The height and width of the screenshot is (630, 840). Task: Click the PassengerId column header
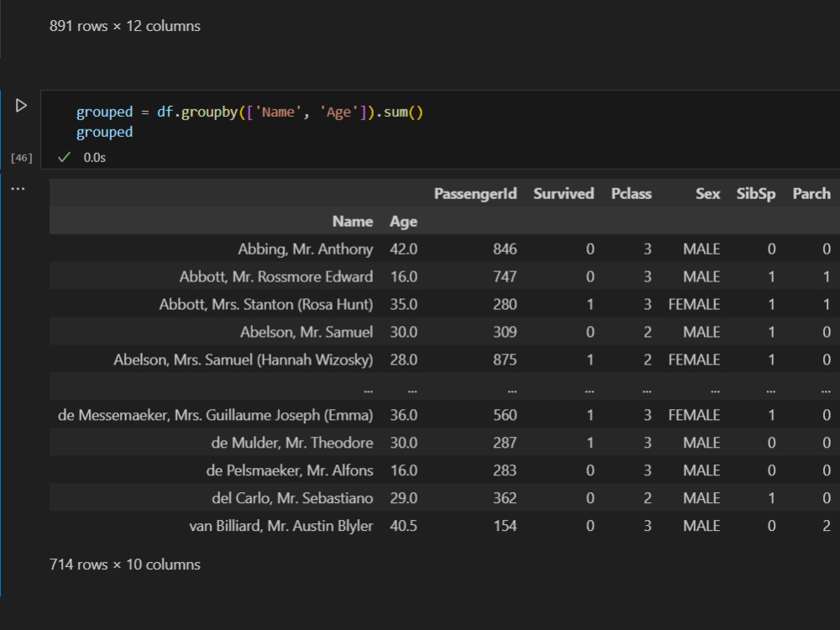[x=475, y=193]
